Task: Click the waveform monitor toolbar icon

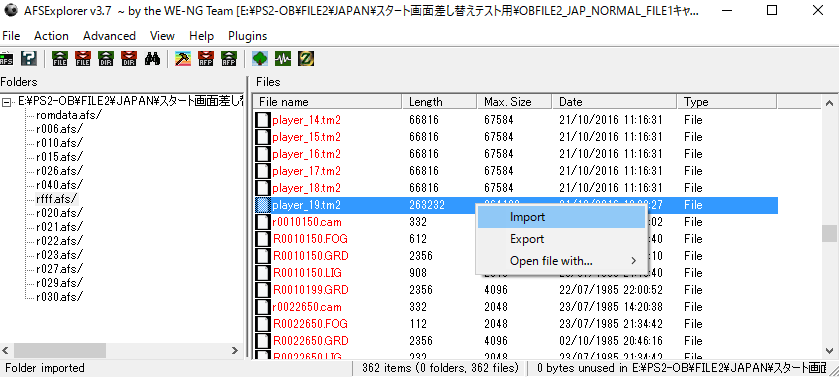Action: click(283, 58)
